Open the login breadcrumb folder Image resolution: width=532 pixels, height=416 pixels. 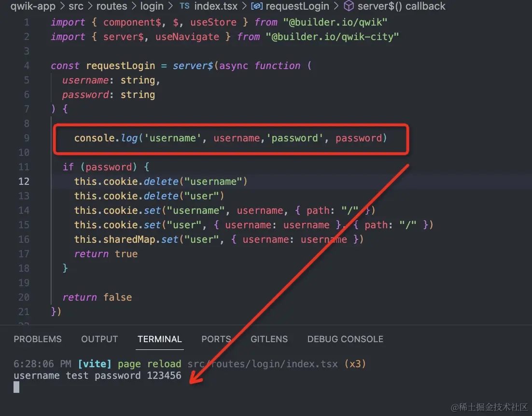tap(152, 6)
